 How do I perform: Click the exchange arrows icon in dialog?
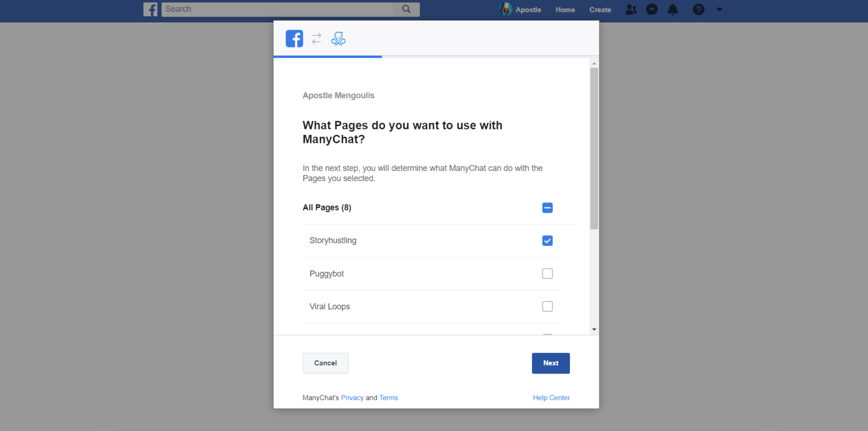coord(317,39)
